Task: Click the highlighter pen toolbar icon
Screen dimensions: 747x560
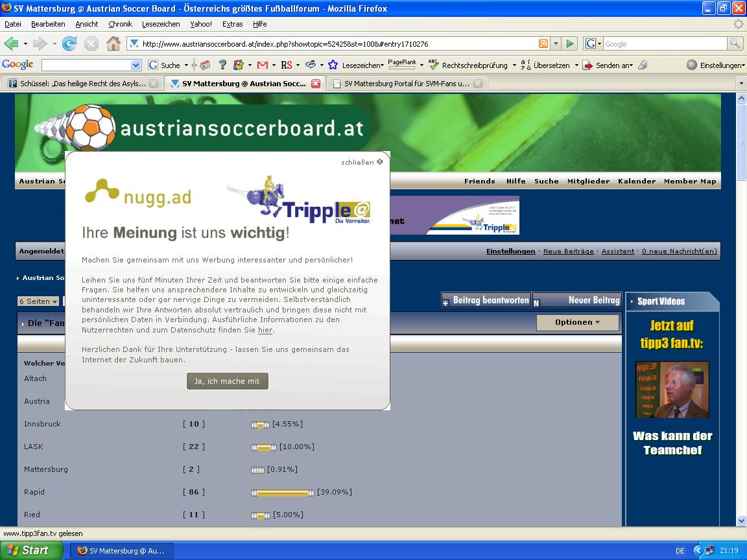Action: pyautogui.click(x=643, y=65)
